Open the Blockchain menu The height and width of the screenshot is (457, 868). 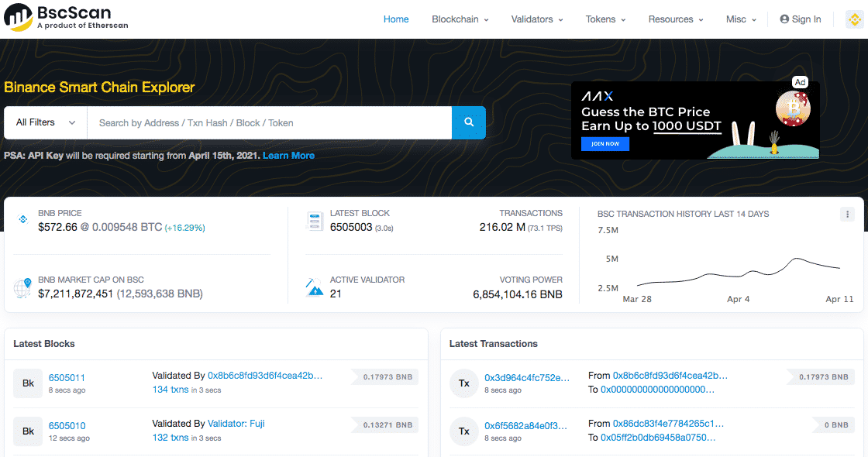point(460,19)
